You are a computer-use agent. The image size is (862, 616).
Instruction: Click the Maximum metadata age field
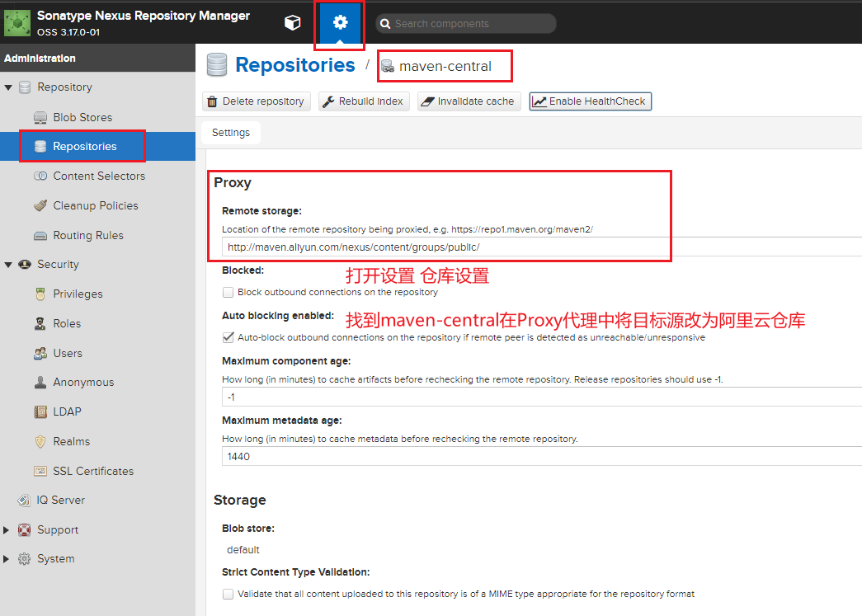[541, 456]
